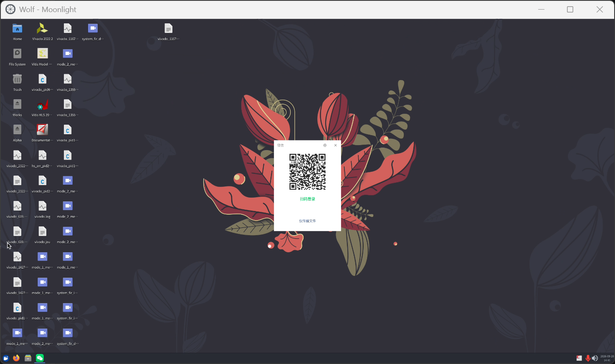This screenshot has width=615, height=364.
Task: Open the application launcher in the taskbar
Action: [6, 358]
